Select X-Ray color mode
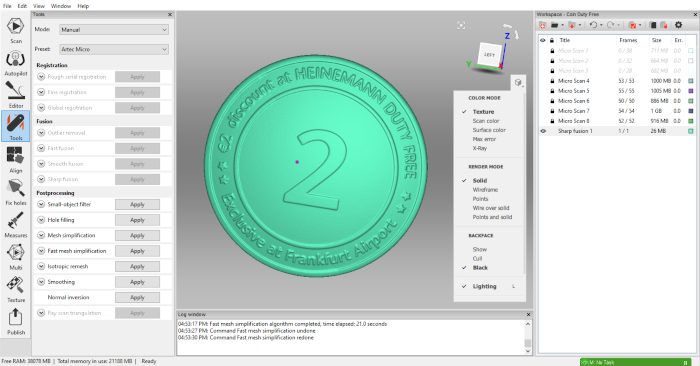This screenshot has height=366, width=700. (x=479, y=148)
